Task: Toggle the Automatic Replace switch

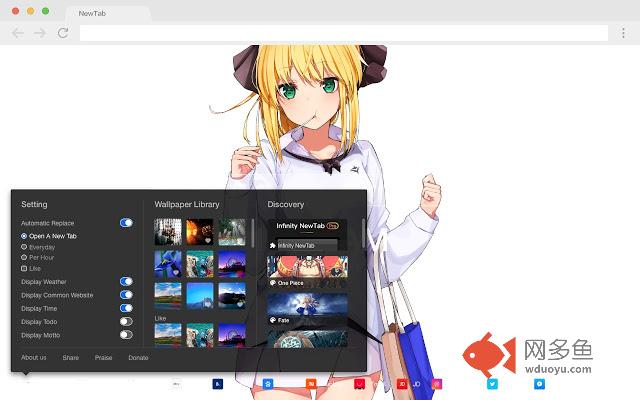Action: coord(126,223)
